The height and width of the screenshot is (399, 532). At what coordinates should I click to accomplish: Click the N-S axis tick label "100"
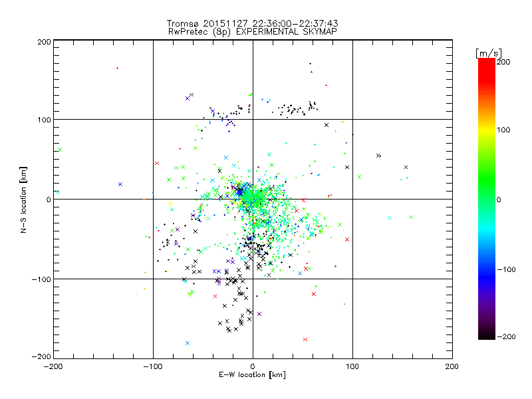click(44, 120)
